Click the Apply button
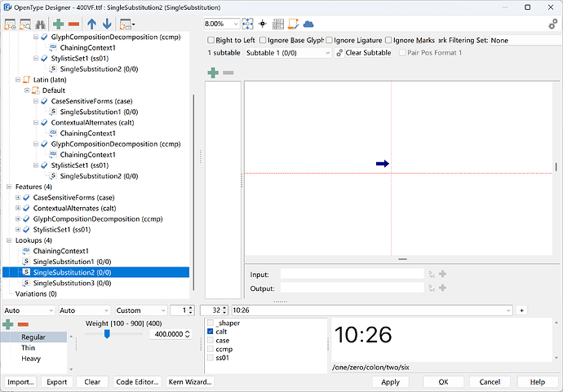Viewport: 563px width, 392px height. tap(390, 382)
